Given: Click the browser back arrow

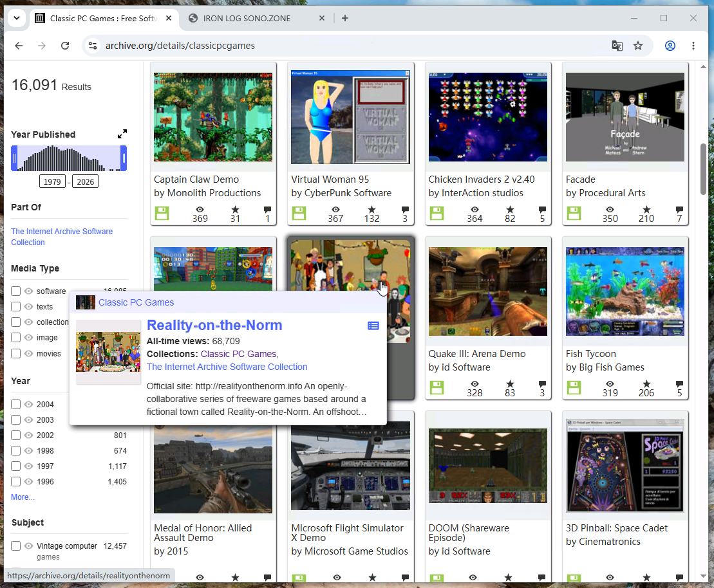Looking at the screenshot, I should pyautogui.click(x=19, y=46).
